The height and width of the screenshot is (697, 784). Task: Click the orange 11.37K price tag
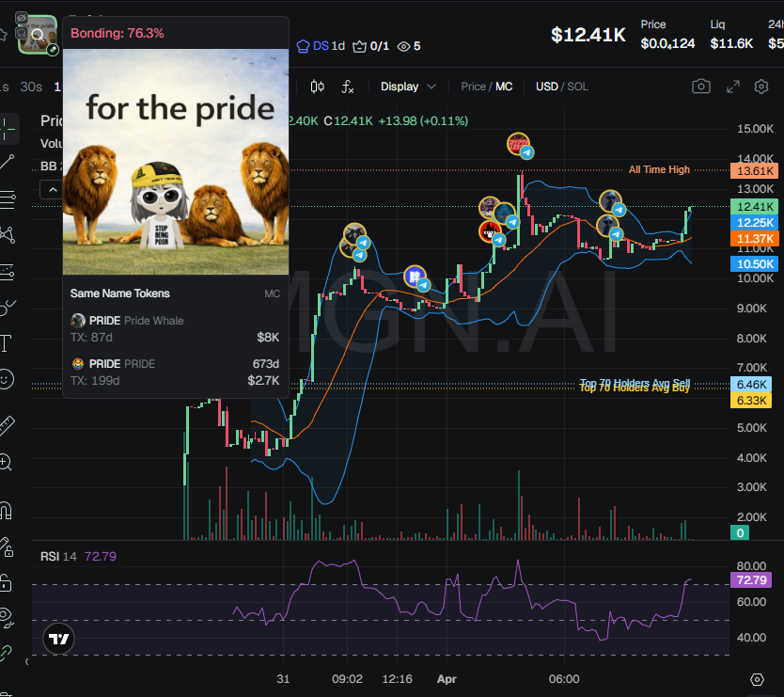755,239
